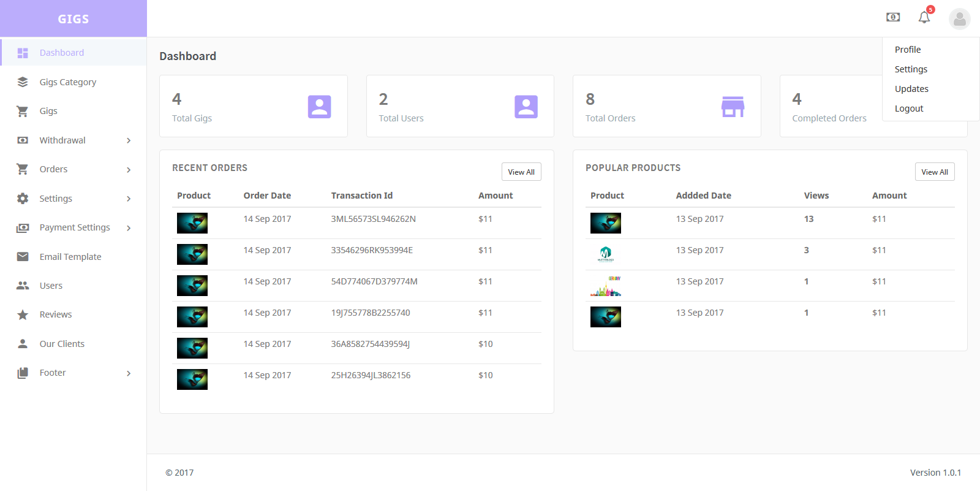Screen dimensions: 980x491
Task: Click the Email Template envelope icon
Action: click(x=23, y=257)
